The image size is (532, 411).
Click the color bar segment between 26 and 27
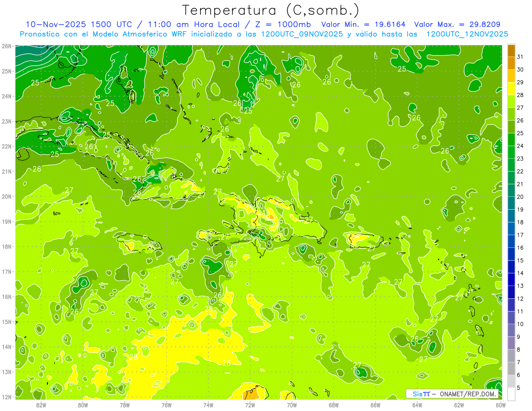pos(511,114)
